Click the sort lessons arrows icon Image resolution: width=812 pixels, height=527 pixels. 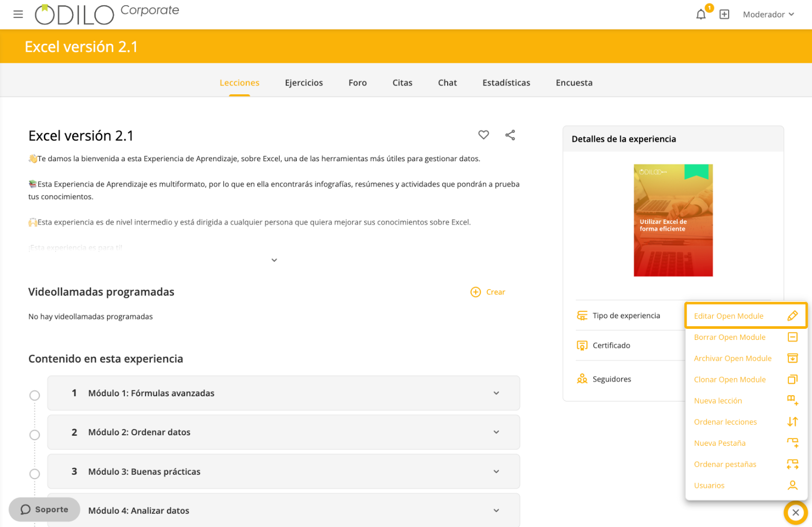(792, 422)
